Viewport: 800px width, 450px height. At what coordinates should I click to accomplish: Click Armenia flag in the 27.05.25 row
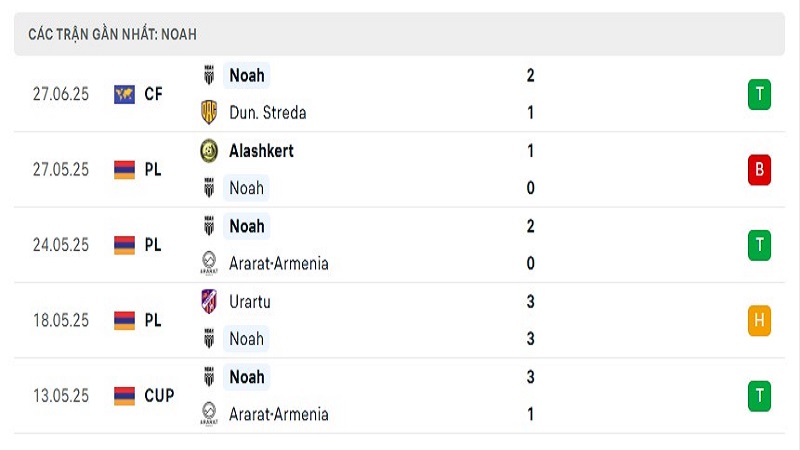(124, 170)
